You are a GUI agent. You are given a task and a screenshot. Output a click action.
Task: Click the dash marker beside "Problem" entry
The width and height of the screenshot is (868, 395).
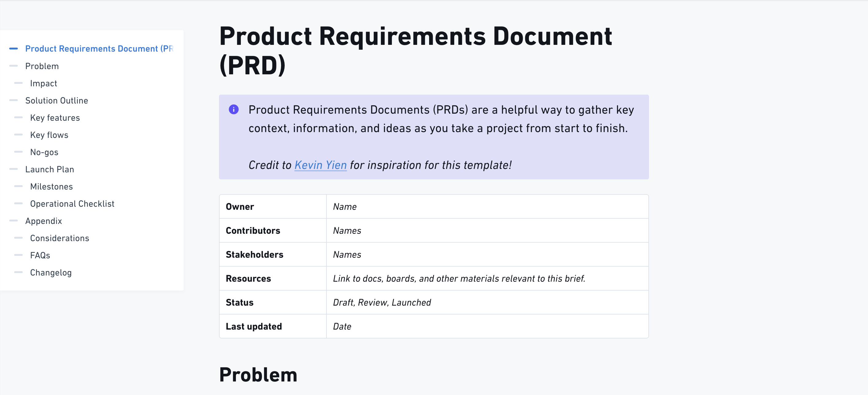click(14, 66)
